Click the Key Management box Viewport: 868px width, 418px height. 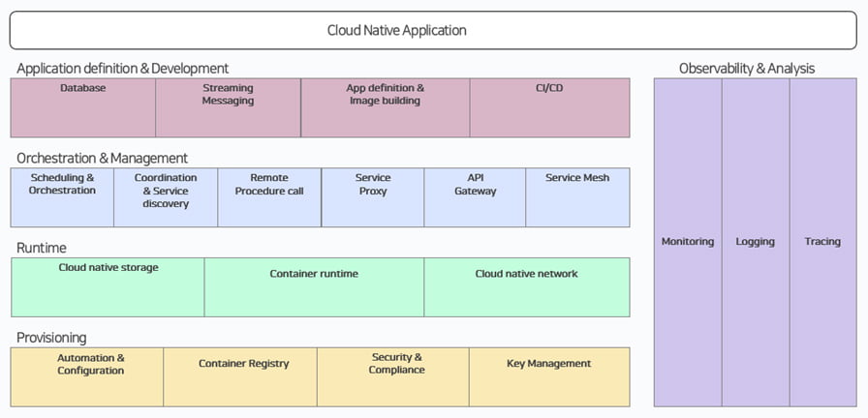coord(549,377)
